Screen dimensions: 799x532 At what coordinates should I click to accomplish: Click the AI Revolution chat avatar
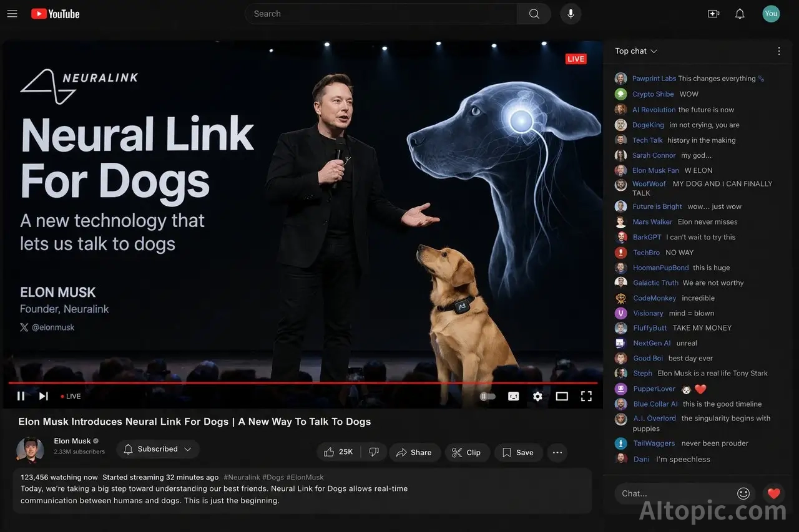click(620, 109)
